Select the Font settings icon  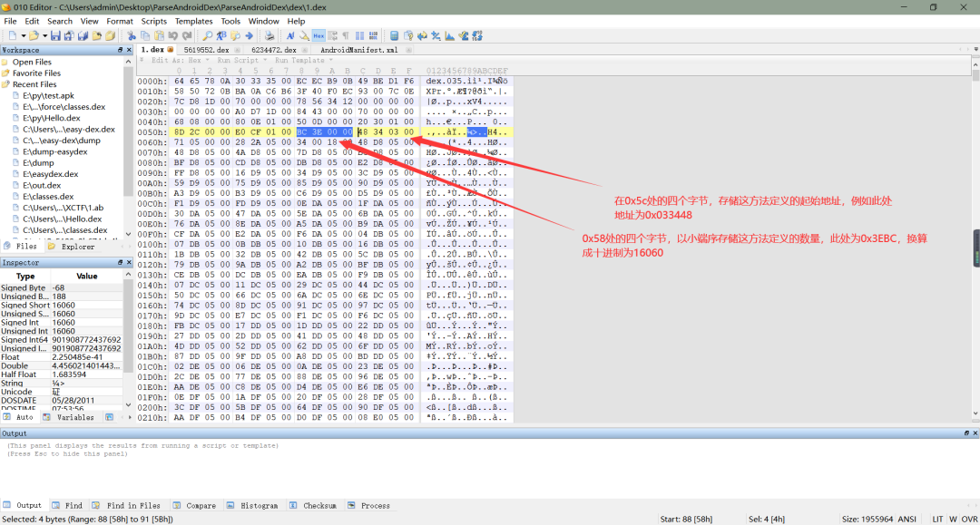pos(290,35)
